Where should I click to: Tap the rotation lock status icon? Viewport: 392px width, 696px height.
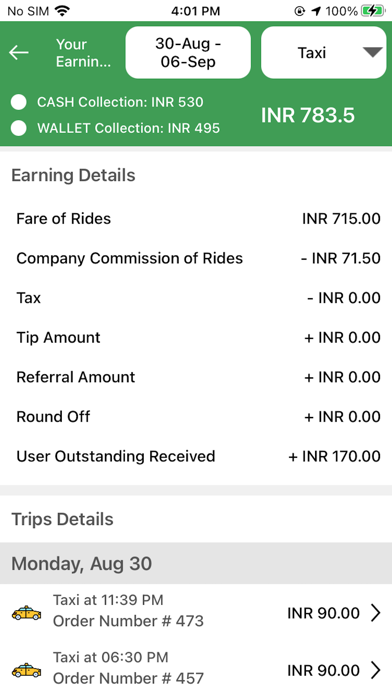pos(300,11)
